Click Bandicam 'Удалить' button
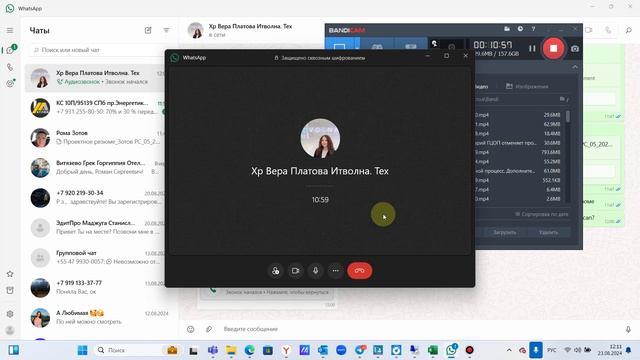The image size is (640, 360). [548, 232]
